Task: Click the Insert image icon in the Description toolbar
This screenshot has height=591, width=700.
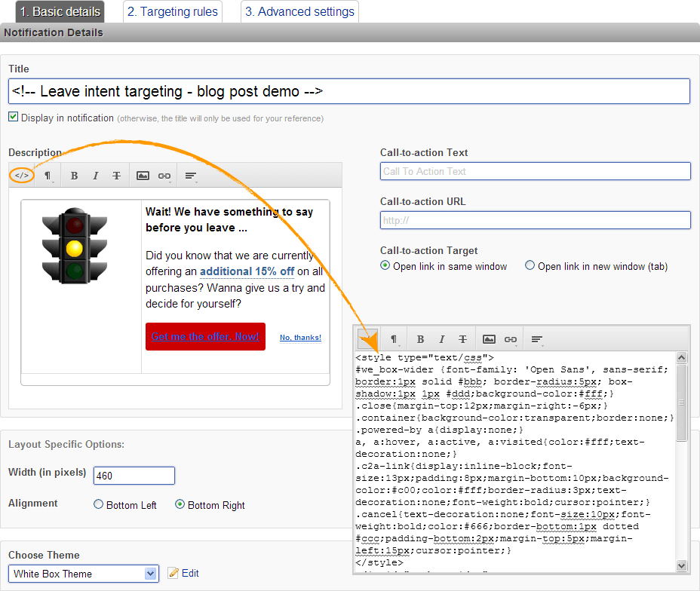Action: point(143,176)
